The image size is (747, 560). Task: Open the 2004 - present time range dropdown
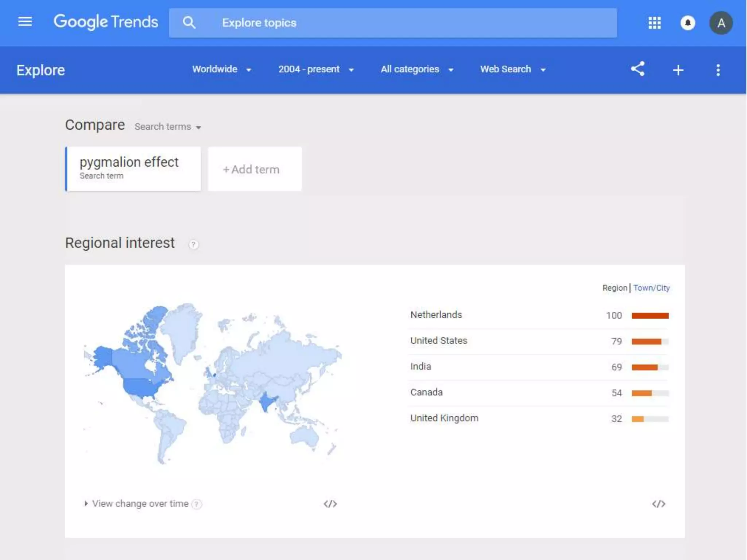tap(316, 69)
